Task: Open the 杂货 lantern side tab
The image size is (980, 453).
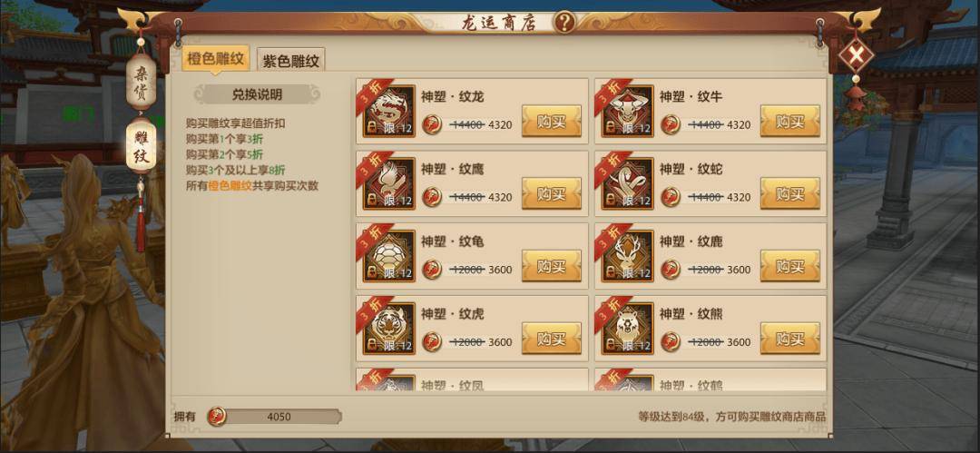Action: click(142, 82)
